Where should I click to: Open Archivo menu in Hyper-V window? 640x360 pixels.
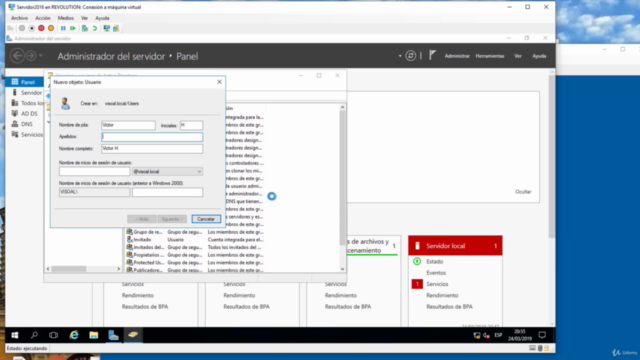click(x=19, y=18)
